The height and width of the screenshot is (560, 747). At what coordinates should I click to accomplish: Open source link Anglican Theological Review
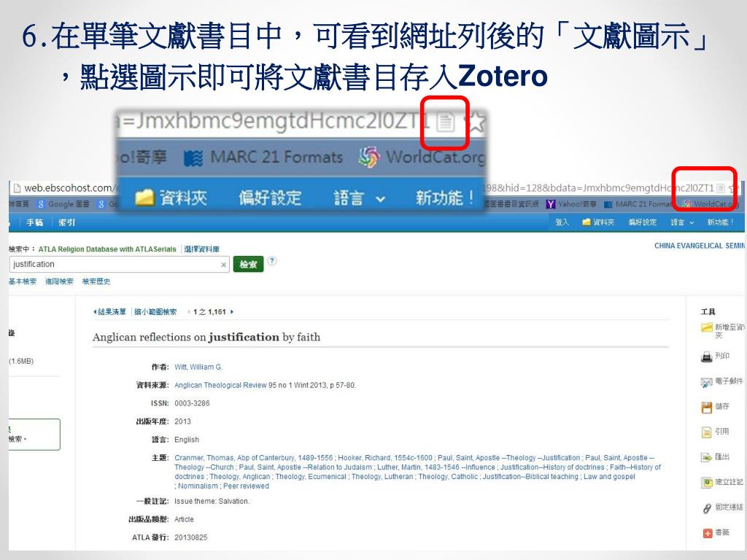pos(220,385)
